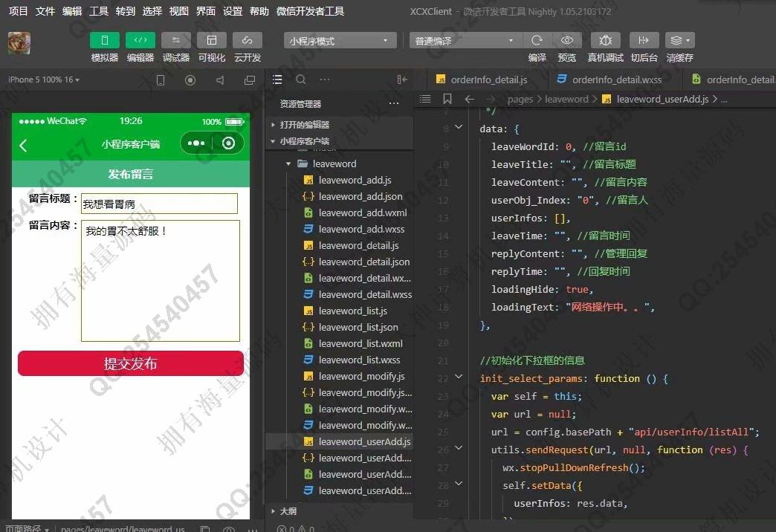Collapse the sidebar panel icon
Viewport: 776px width, 532px height.
(402, 80)
